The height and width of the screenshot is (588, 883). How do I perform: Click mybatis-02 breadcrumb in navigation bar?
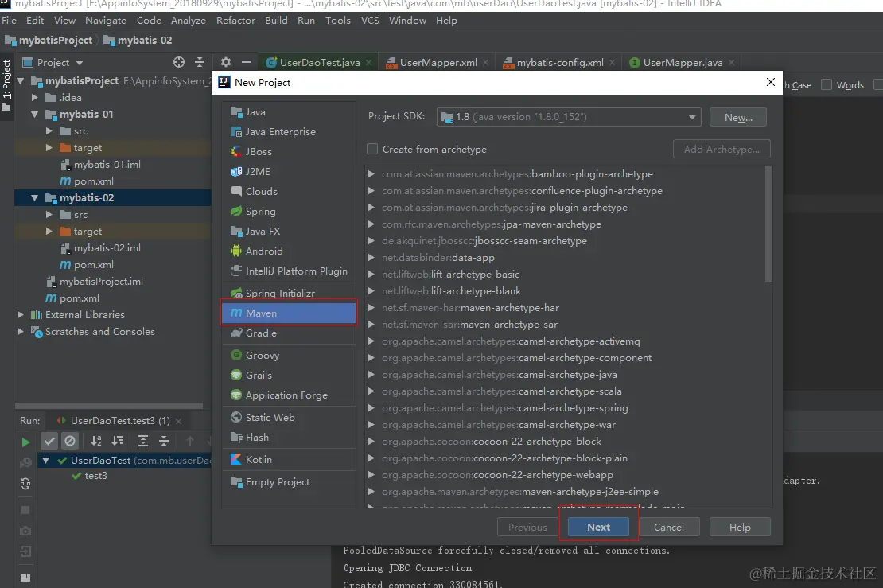click(x=138, y=41)
